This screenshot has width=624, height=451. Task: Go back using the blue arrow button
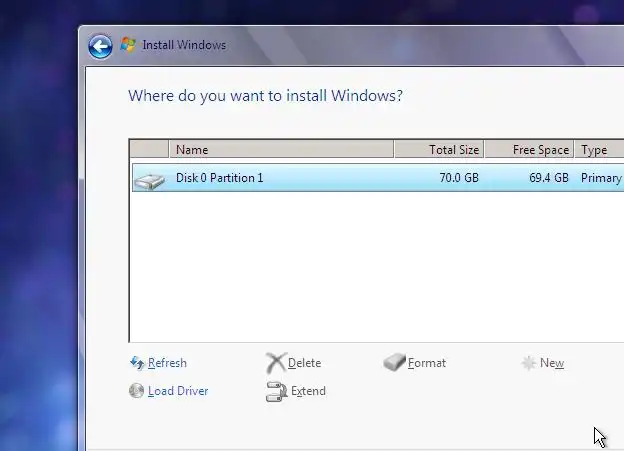[x=100, y=47]
